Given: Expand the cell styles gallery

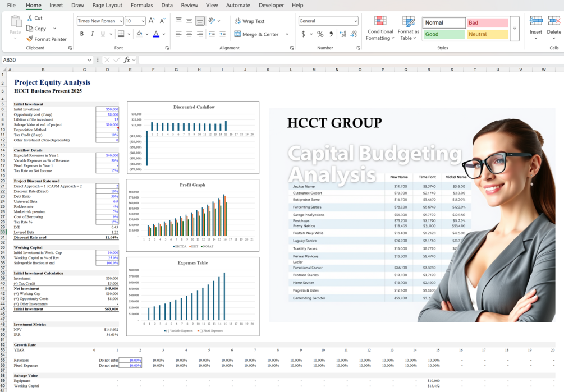Looking at the screenshot, I should (515, 29).
